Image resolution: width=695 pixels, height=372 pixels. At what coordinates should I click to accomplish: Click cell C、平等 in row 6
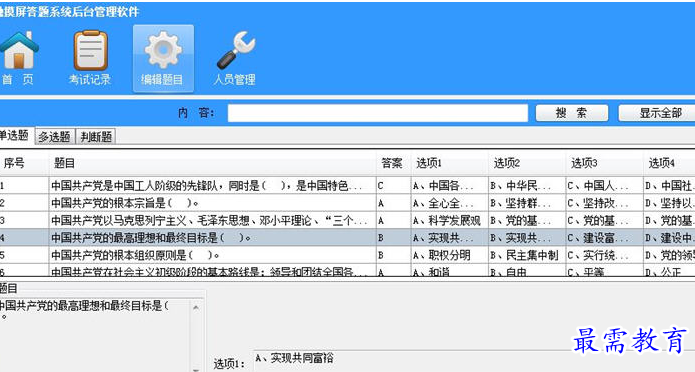pyautogui.click(x=605, y=270)
